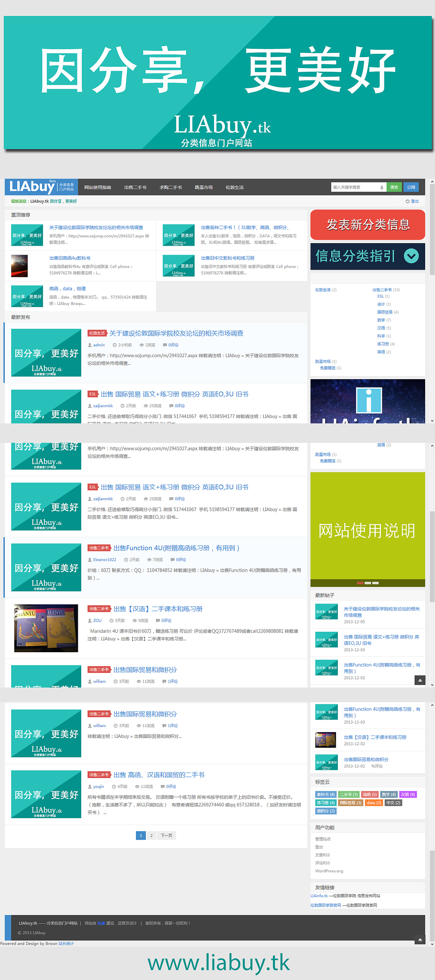Screen dimensions: 435x980
Task: Click the purple 汉语 (4) tag
Action: click(408, 794)
